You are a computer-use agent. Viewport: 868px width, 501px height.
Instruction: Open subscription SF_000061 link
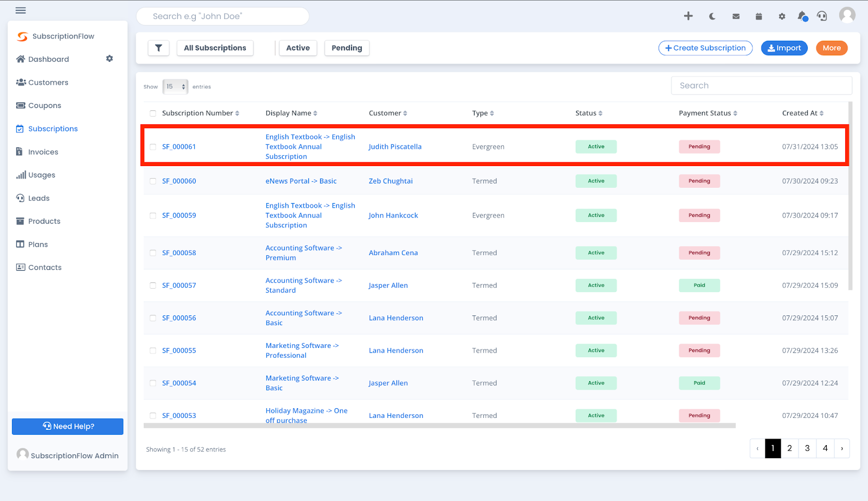[x=179, y=147]
